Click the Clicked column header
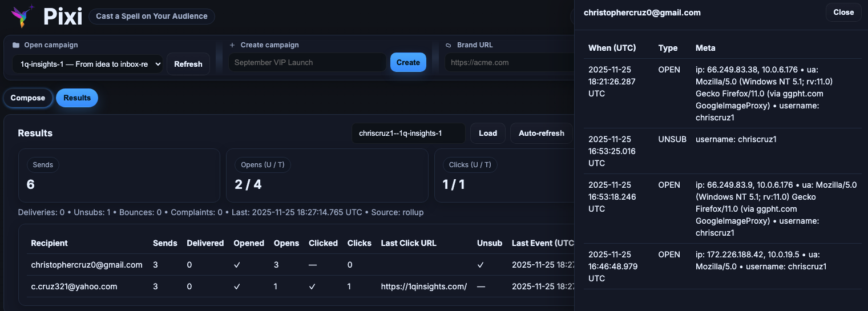 click(x=324, y=243)
